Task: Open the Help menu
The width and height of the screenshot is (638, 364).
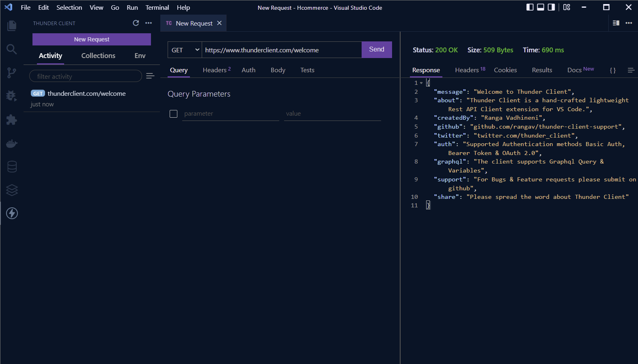Action: pyautogui.click(x=183, y=7)
